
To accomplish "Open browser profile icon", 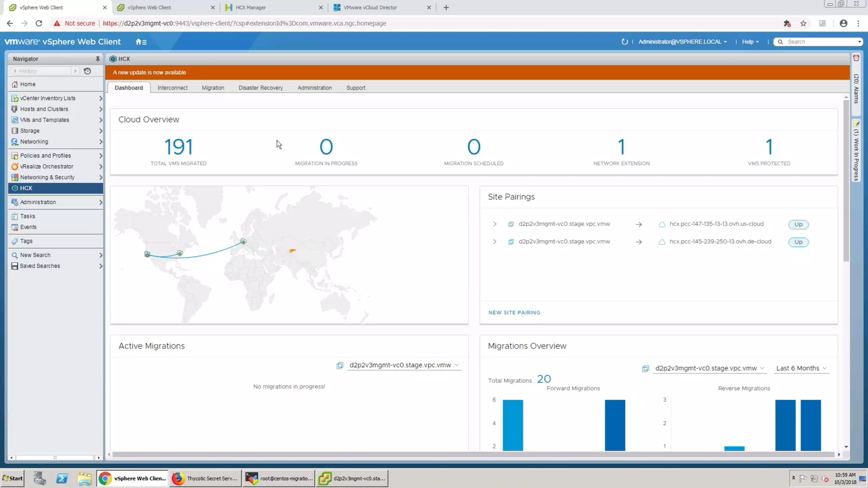I will pyautogui.click(x=843, y=23).
